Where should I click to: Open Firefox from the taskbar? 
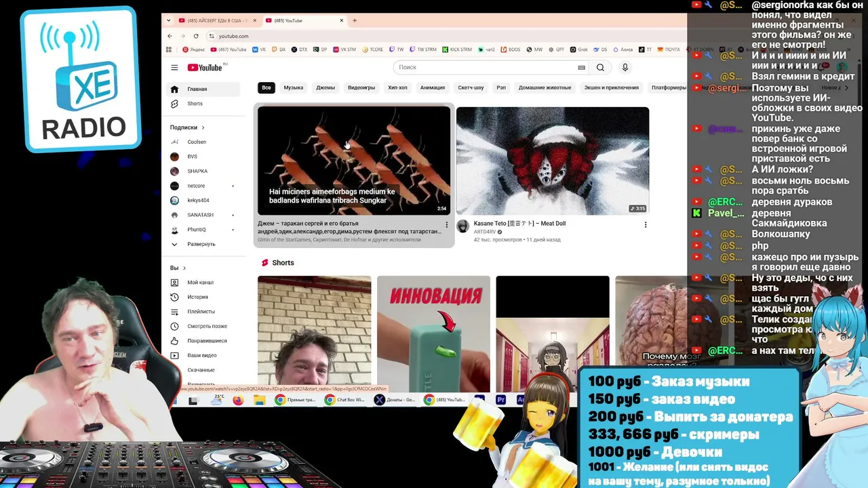click(x=238, y=400)
